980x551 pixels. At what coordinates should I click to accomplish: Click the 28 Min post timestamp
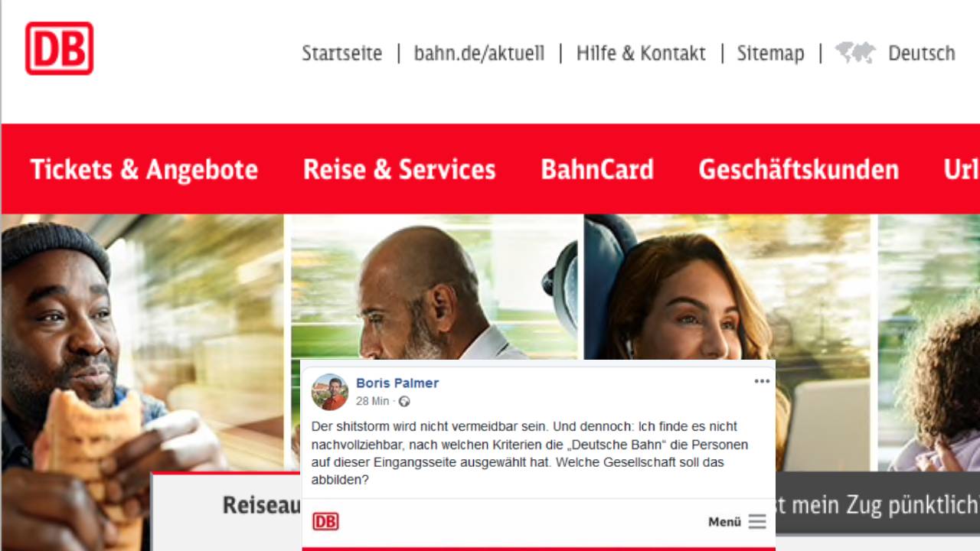pos(373,401)
